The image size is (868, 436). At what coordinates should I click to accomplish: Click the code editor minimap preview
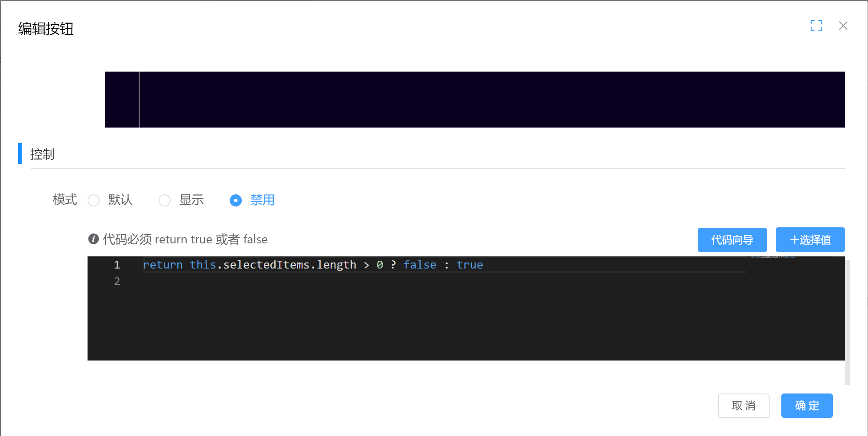(x=772, y=258)
